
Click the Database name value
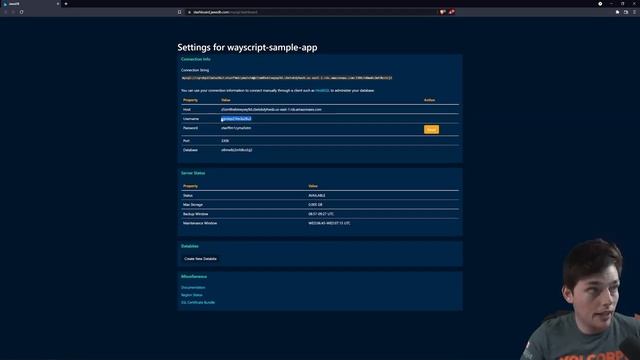236,150
